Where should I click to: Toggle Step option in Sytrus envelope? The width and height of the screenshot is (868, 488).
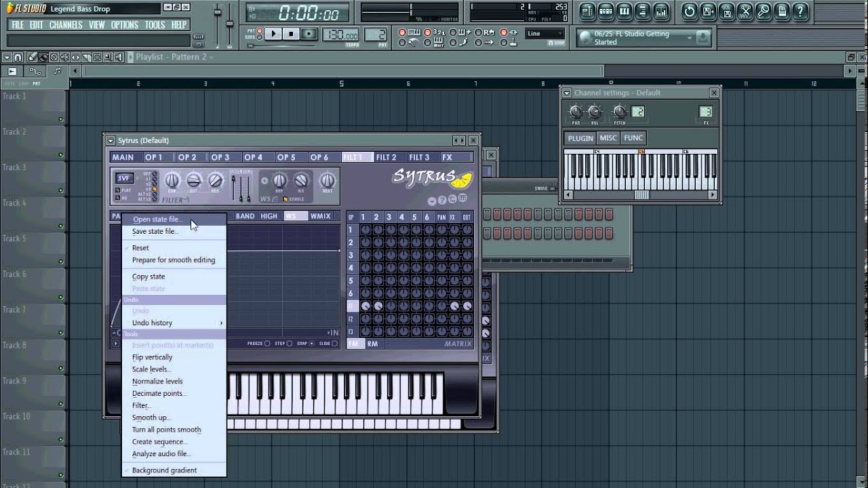tap(289, 344)
